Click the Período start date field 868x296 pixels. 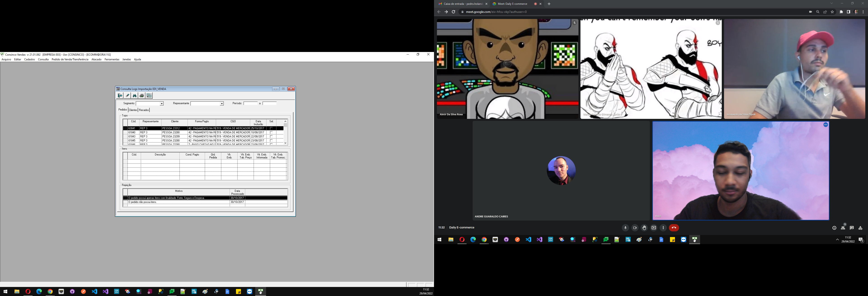click(x=250, y=103)
